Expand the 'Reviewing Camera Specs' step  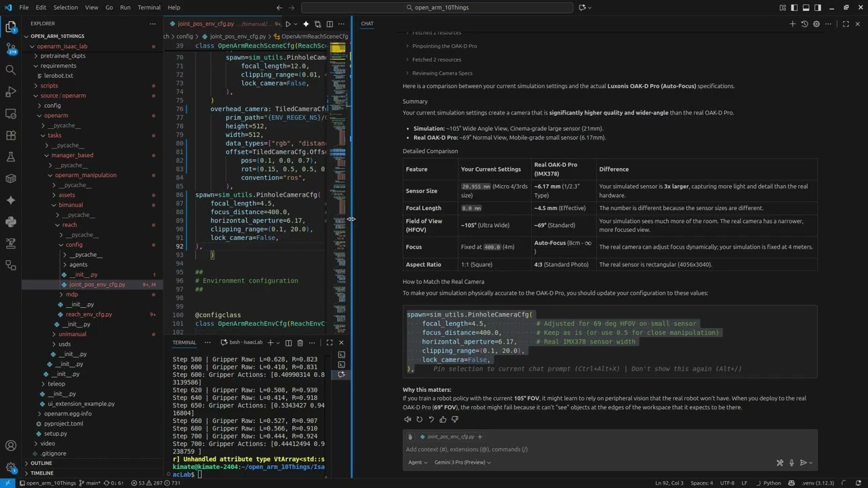(x=442, y=73)
